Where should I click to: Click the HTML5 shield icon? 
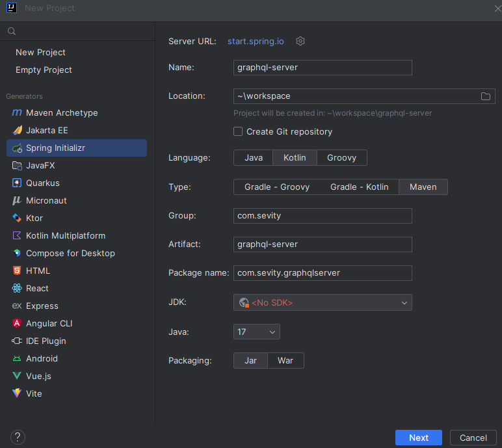[17, 270]
